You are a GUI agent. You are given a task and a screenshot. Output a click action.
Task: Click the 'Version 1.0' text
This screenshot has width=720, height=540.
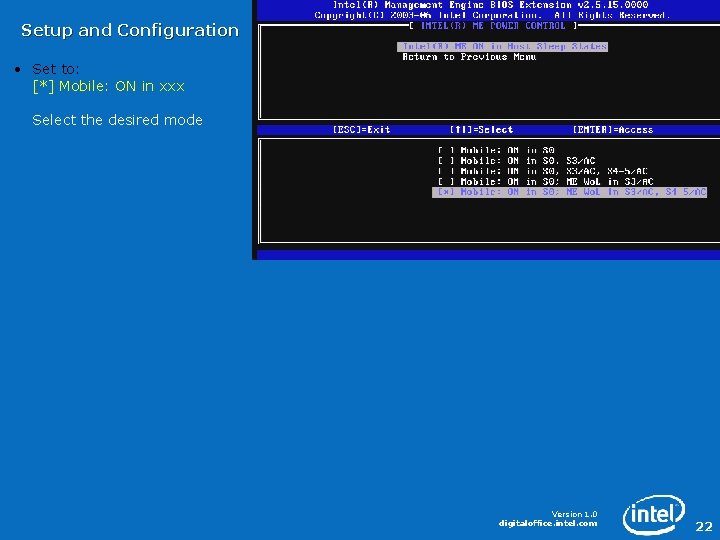574,514
